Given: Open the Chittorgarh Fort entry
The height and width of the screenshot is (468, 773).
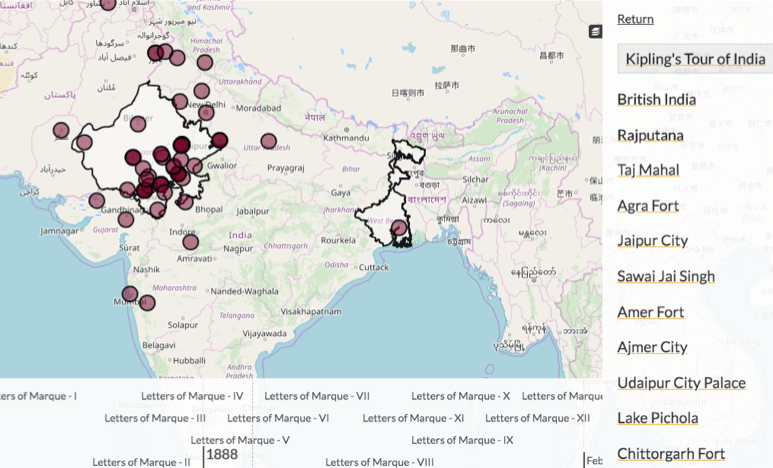Looking at the screenshot, I should (671, 453).
